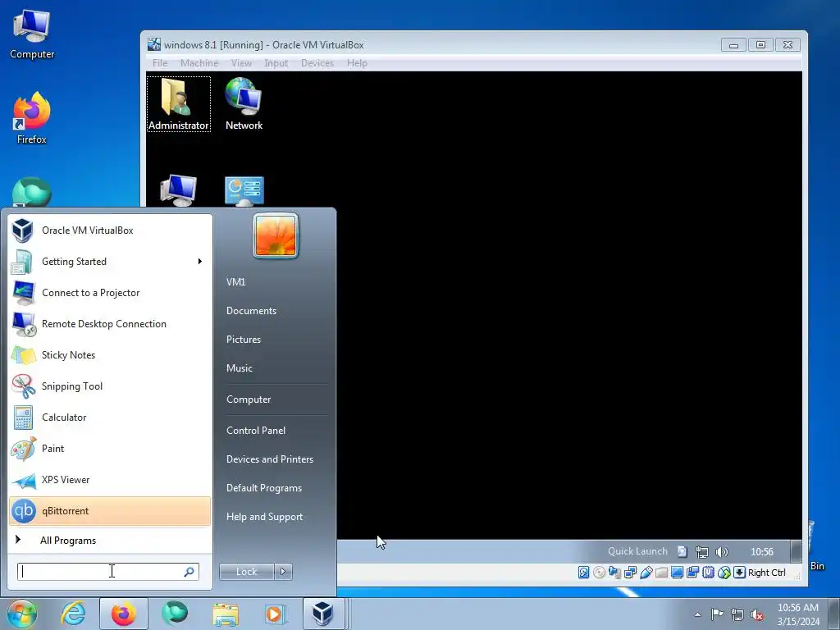The height and width of the screenshot is (630, 840).
Task: Click the Lock button
Action: point(246,572)
